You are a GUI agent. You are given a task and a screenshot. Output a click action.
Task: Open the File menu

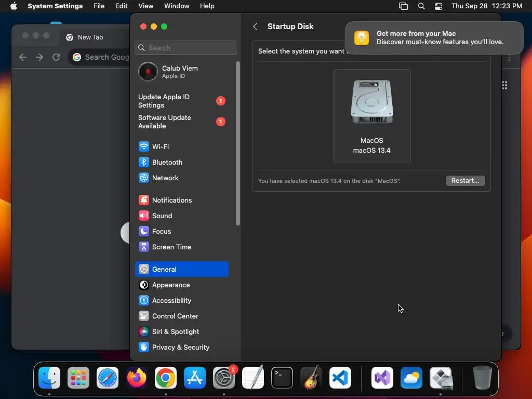pos(99,6)
